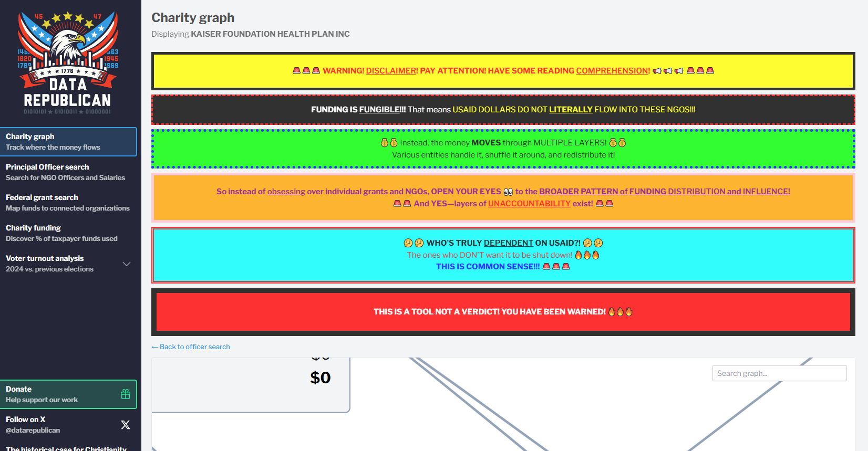This screenshot has height=451, width=868.
Task: Open Charity funding page
Action: [x=68, y=233]
